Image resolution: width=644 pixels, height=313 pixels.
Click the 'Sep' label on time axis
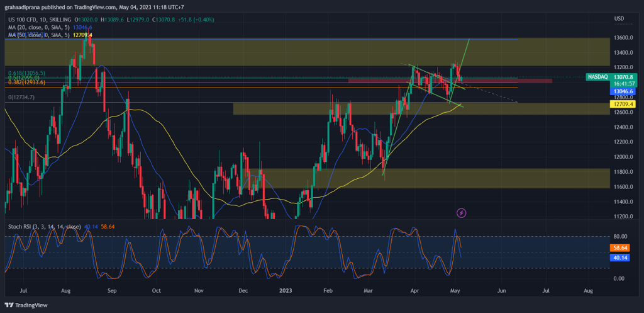click(112, 290)
